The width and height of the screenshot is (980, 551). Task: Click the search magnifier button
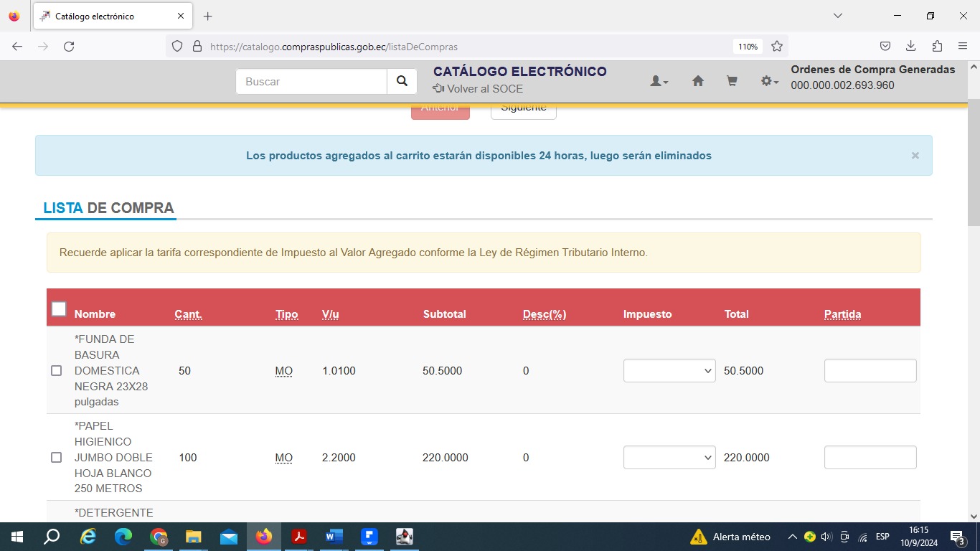pyautogui.click(x=402, y=82)
